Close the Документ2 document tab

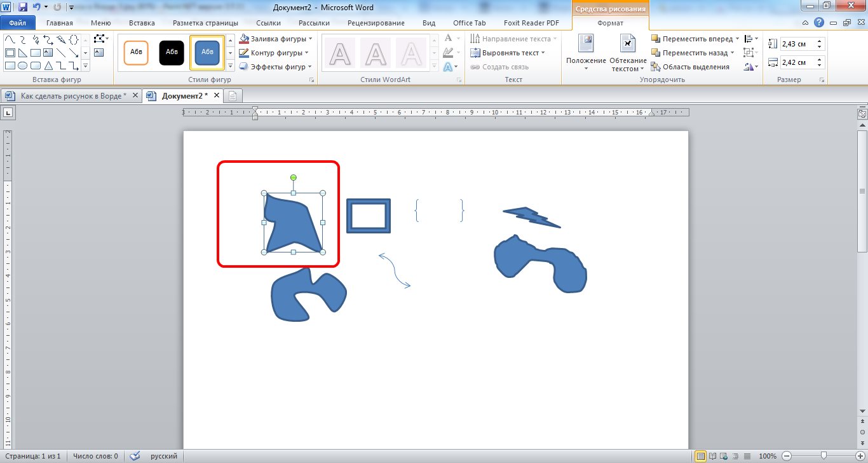click(216, 96)
